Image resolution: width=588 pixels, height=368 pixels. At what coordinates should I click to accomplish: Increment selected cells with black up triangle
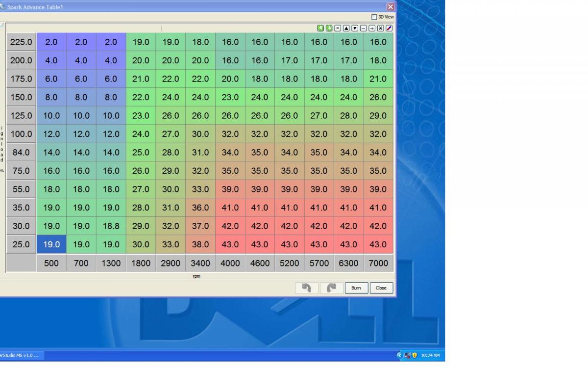tap(346, 28)
